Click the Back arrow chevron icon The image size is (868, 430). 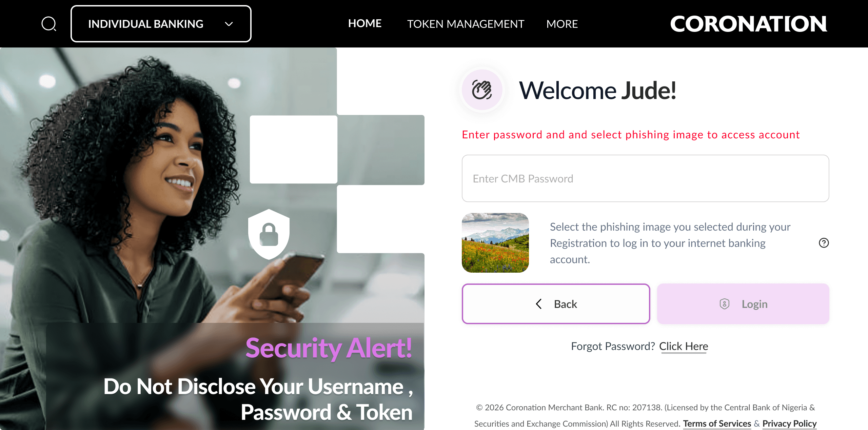(539, 304)
